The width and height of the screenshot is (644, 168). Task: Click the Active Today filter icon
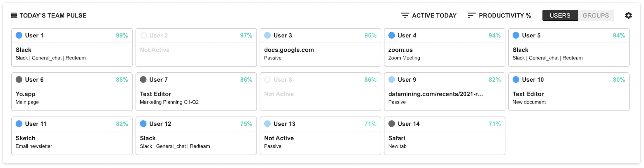(x=405, y=15)
